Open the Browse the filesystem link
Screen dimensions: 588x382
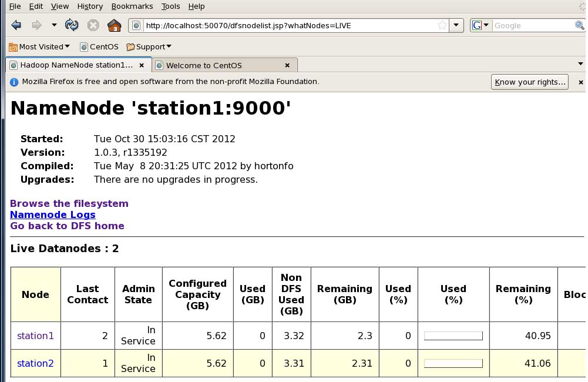[69, 203]
